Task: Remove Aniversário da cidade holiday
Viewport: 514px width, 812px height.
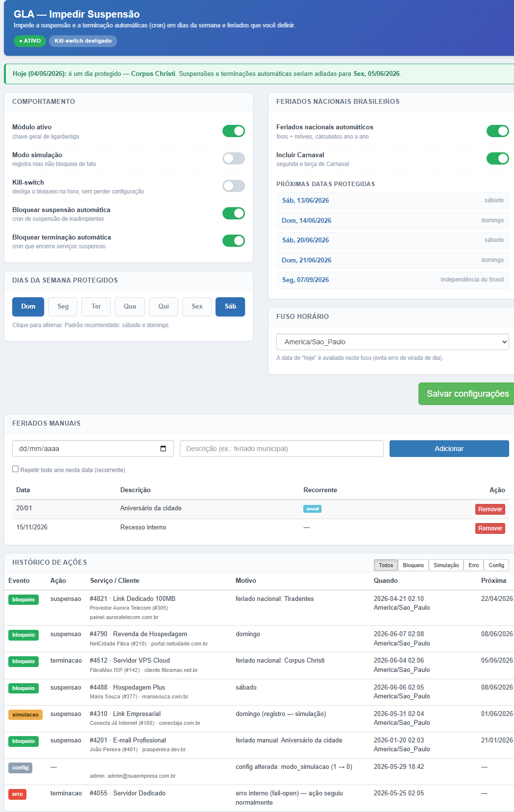Action: point(490,509)
